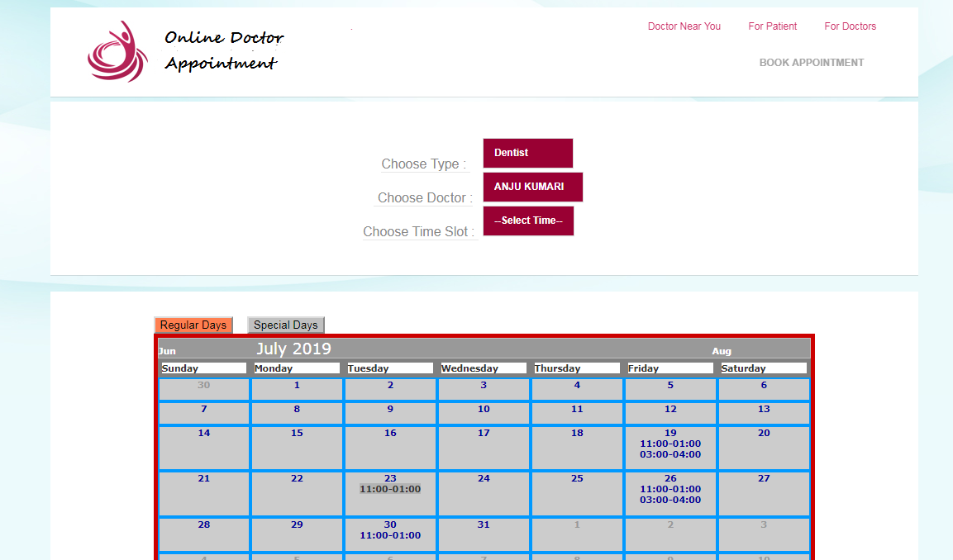Click calendar date 6 under Saturday
Viewport: 953px width, 560px height.
click(764, 385)
